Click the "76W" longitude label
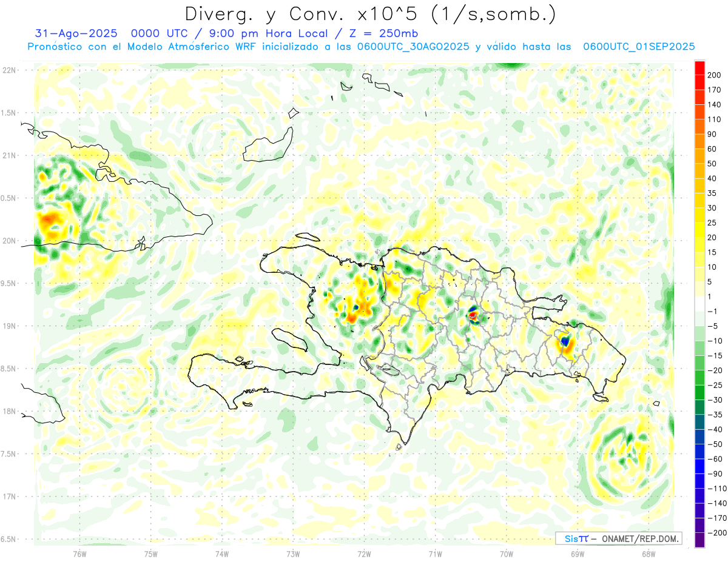Image resolution: width=728 pixels, height=562 pixels. tap(79, 554)
